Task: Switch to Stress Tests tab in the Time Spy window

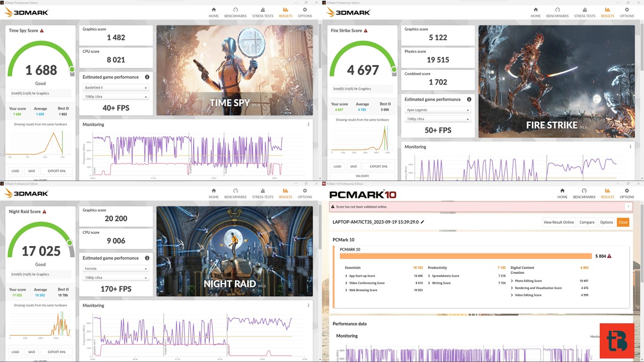Action: point(263,13)
